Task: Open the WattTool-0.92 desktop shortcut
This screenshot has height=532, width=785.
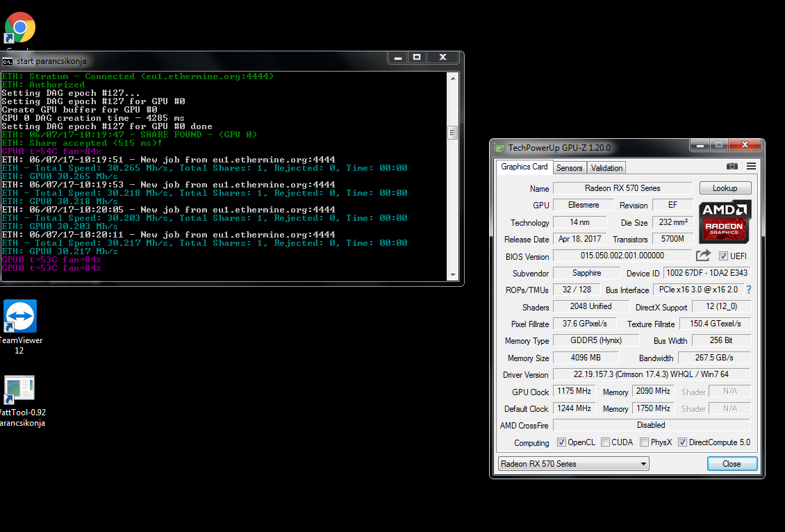Action: pos(19,390)
